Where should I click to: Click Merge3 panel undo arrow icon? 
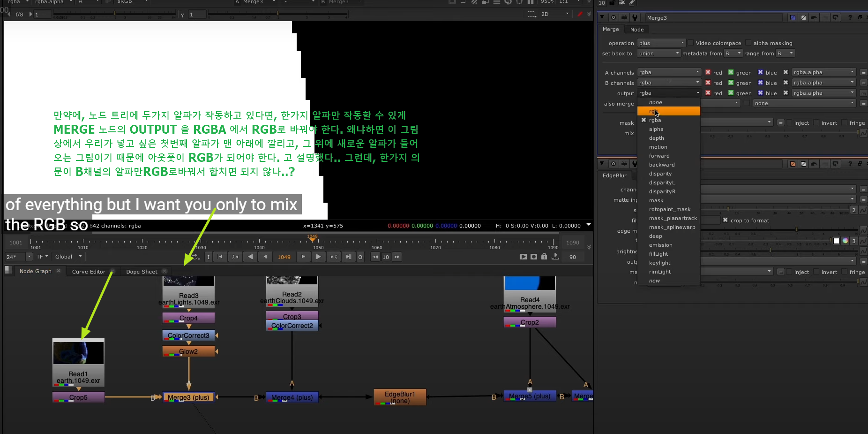[x=814, y=17]
